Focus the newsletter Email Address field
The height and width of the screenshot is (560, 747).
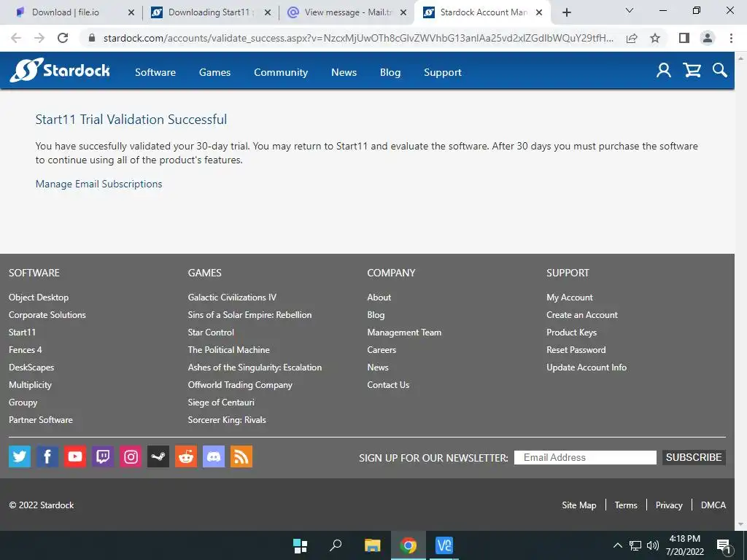585,457
